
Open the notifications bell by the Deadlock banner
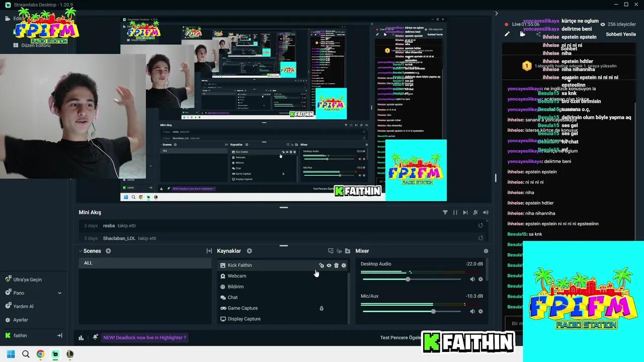(x=95, y=337)
